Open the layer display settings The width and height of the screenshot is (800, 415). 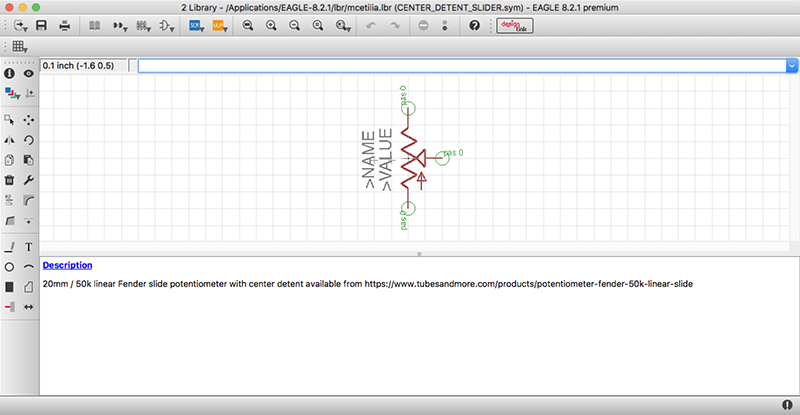tap(12, 93)
